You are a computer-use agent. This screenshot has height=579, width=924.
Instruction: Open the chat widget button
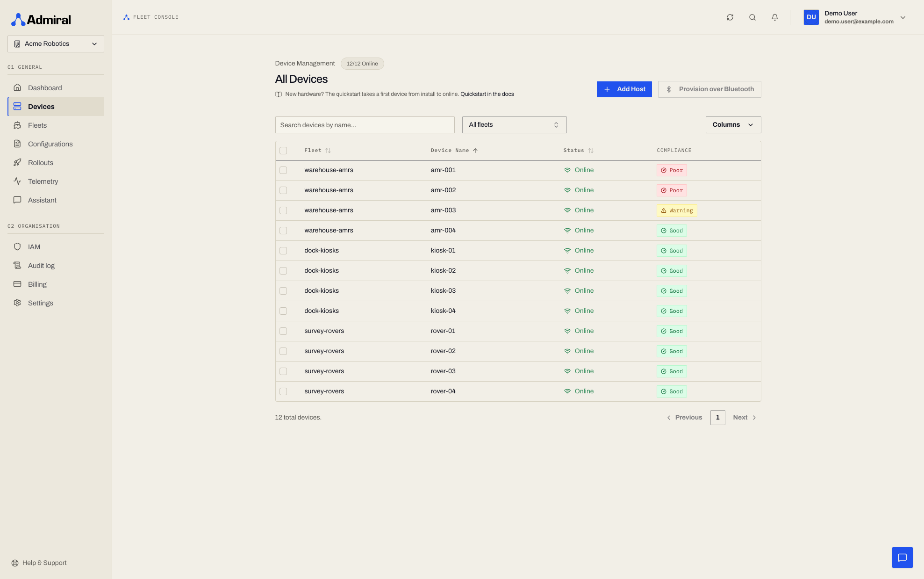pos(902,557)
